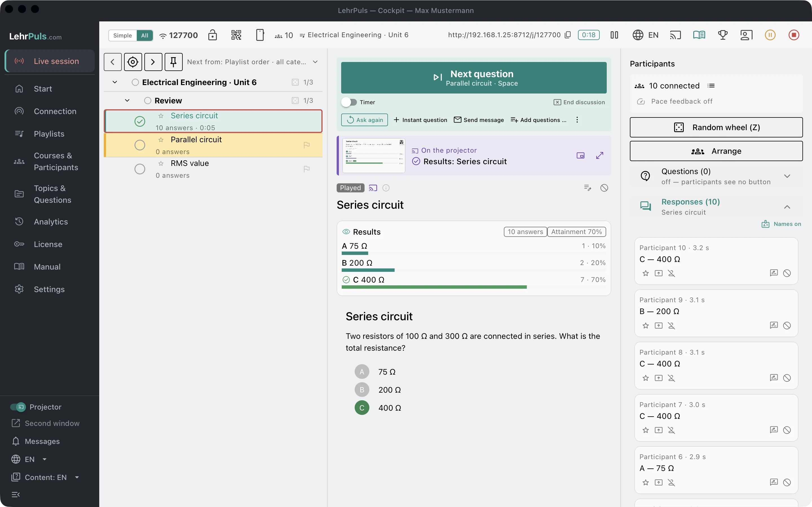Toggle the Projector switch in sidebar

point(18,407)
